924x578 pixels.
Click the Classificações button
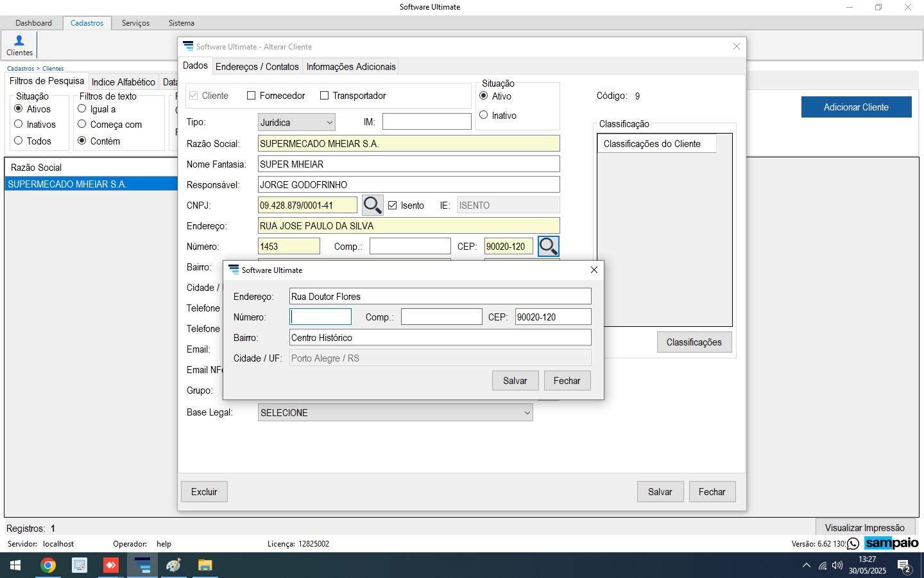(x=694, y=342)
